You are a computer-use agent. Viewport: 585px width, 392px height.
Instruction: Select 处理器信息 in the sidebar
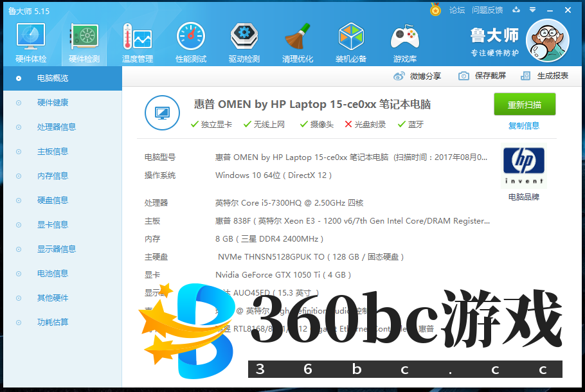click(x=57, y=127)
